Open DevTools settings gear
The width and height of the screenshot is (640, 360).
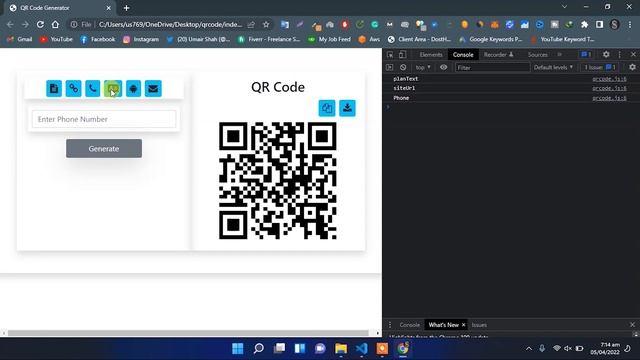click(x=606, y=54)
